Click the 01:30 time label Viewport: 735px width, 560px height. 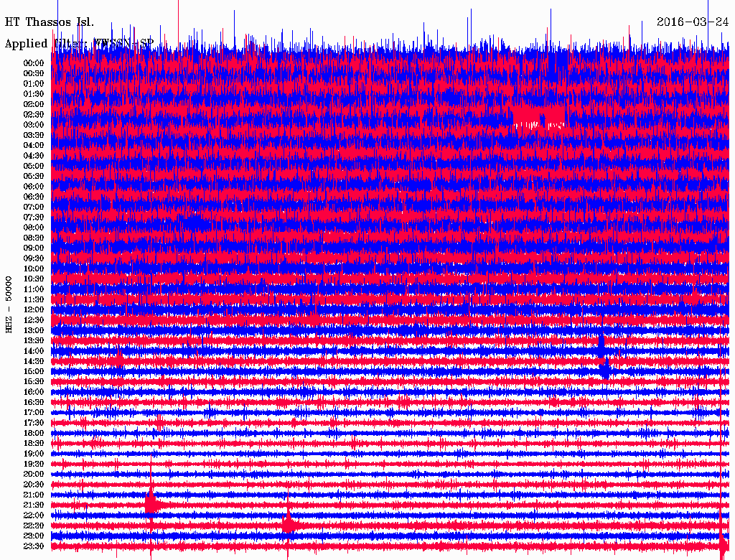34,94
